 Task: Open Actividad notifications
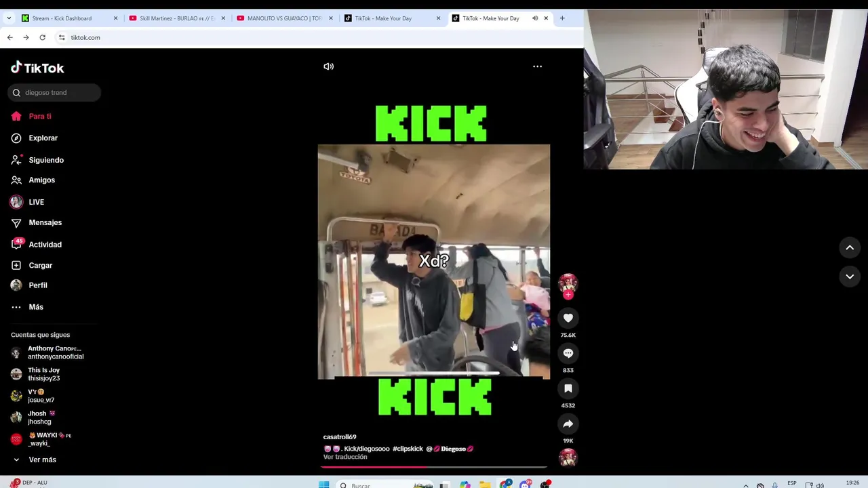point(36,245)
